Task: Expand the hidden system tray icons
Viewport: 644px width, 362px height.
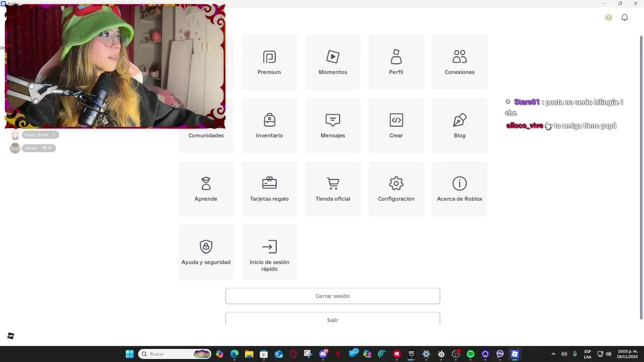Action: [x=553, y=354]
